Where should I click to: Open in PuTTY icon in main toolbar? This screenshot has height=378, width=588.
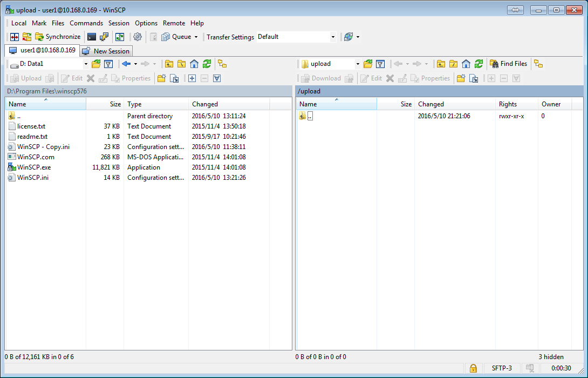point(104,37)
